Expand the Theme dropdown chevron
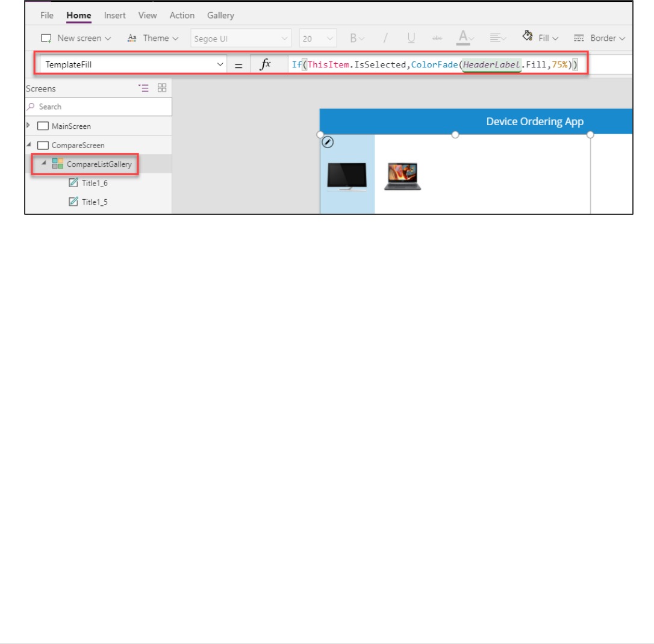 176,39
